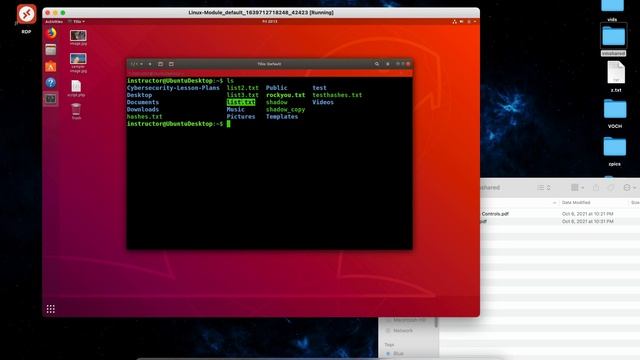
Task: Open Ubuntu Software in the dock
Action: (51, 66)
